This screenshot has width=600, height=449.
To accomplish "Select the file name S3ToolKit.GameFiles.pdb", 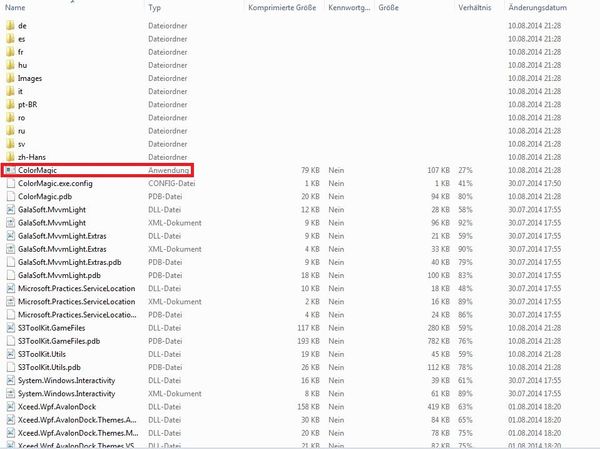I will 59,341.
